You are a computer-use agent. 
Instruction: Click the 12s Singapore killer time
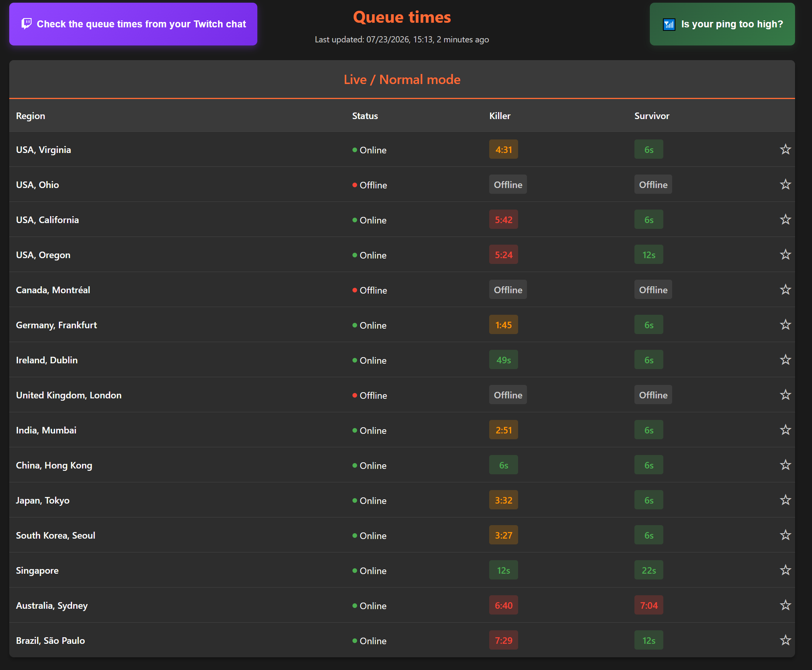(x=503, y=571)
